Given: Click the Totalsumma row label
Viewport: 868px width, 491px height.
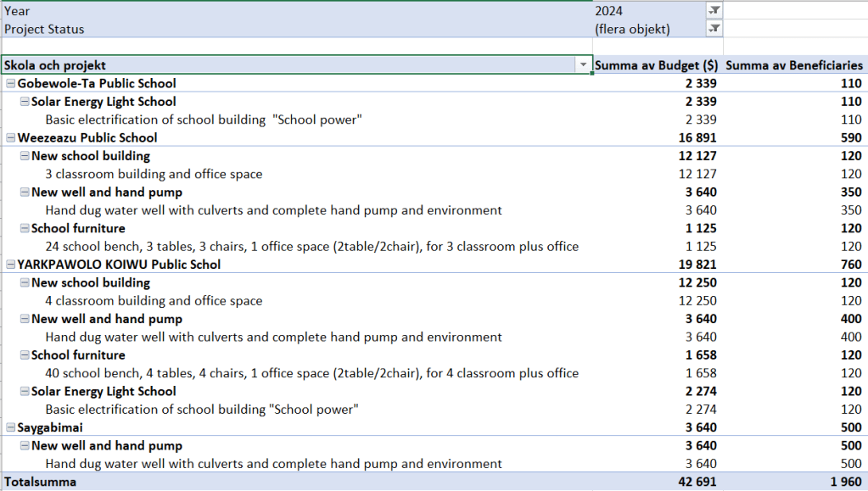Looking at the screenshot, I should tap(40, 482).
